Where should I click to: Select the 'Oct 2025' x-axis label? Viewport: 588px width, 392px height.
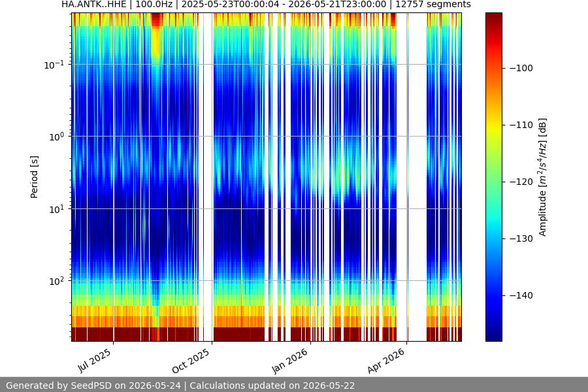click(191, 361)
